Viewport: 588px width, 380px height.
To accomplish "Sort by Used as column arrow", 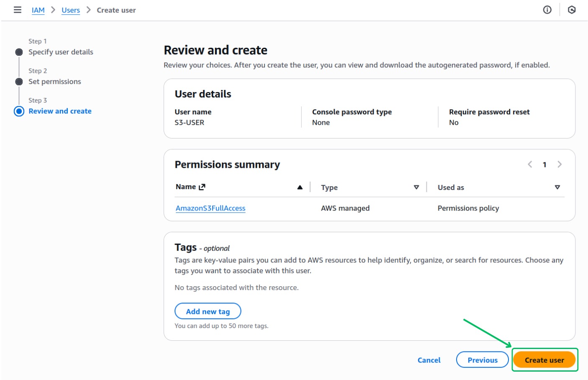I will click(x=557, y=187).
